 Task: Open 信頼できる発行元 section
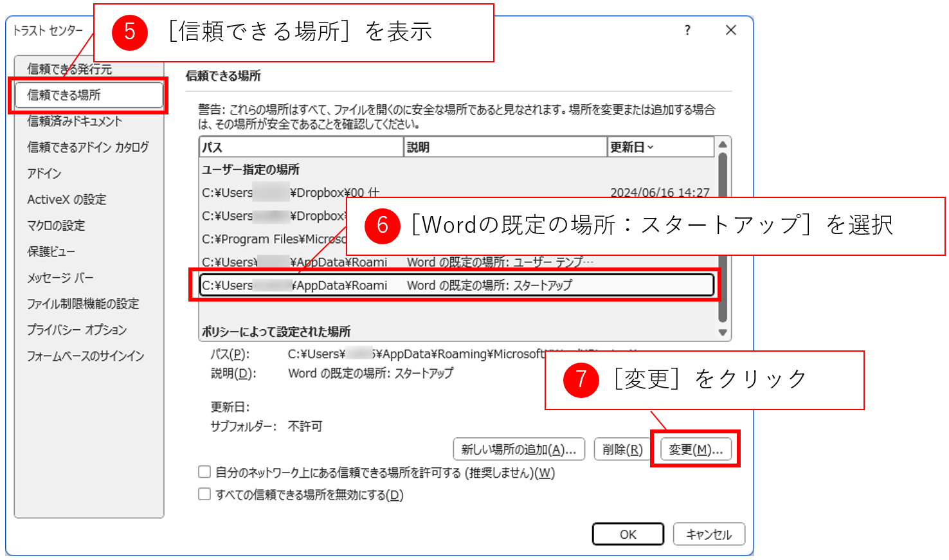[69, 69]
